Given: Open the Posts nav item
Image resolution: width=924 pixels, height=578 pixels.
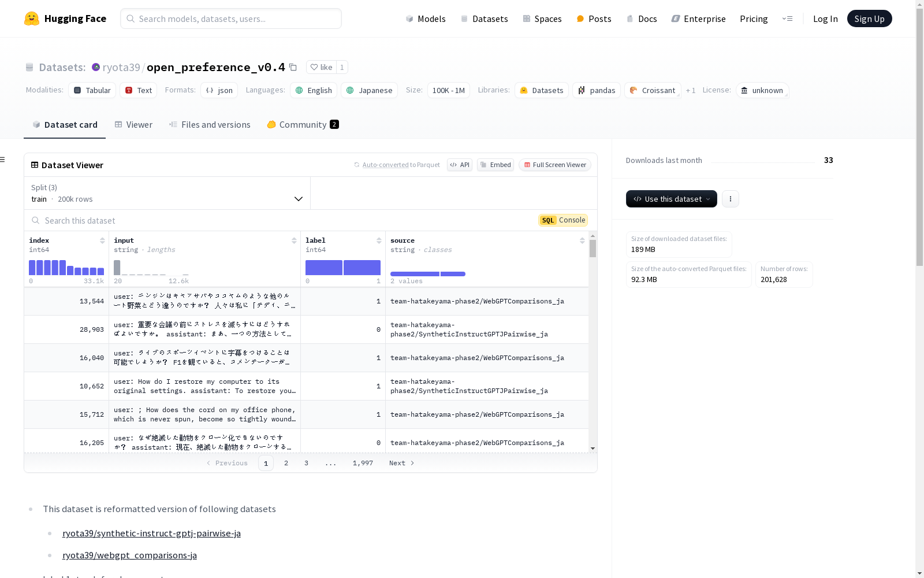Looking at the screenshot, I should (594, 18).
